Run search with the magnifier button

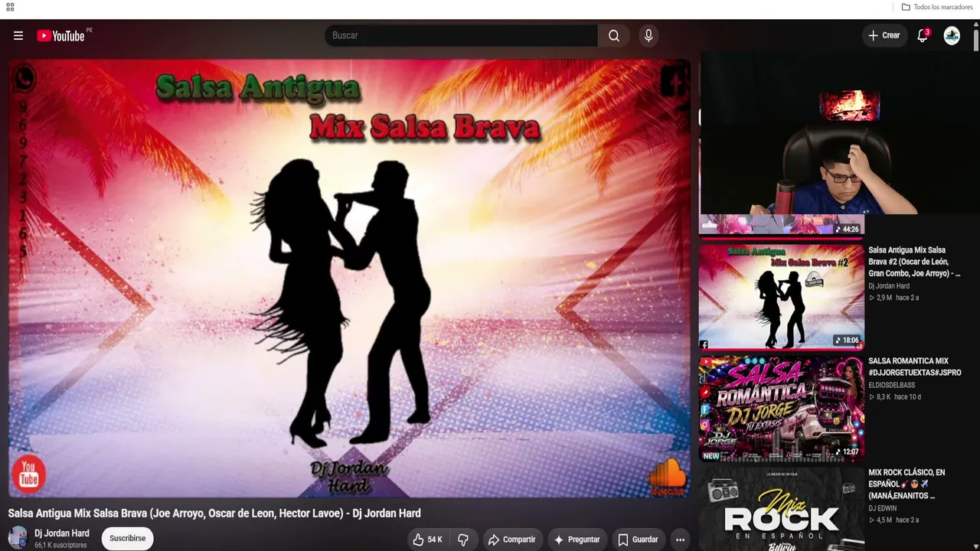[x=614, y=35]
